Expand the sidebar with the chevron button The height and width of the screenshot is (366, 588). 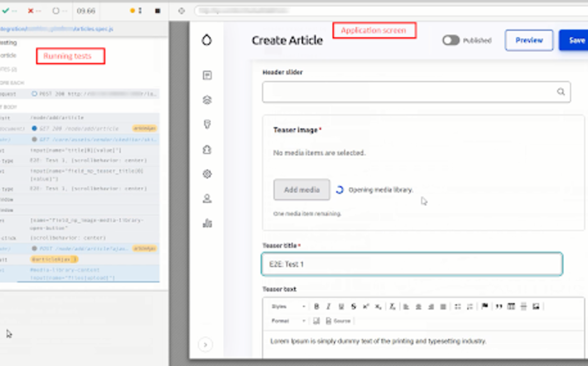(205, 345)
